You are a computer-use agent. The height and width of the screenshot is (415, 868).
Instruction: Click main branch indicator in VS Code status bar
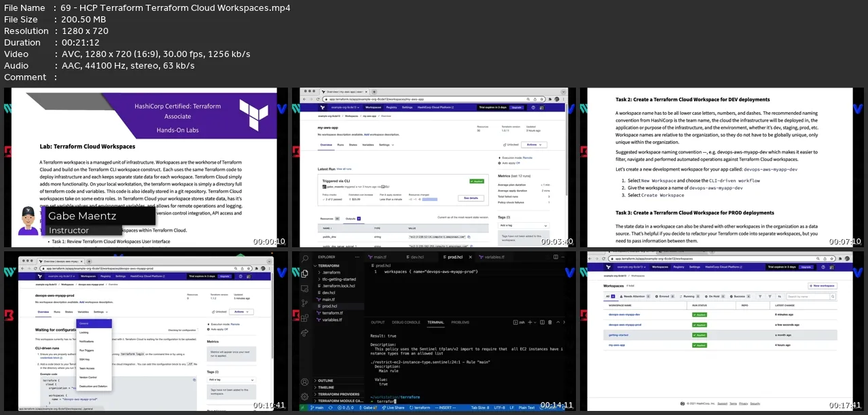317,408
